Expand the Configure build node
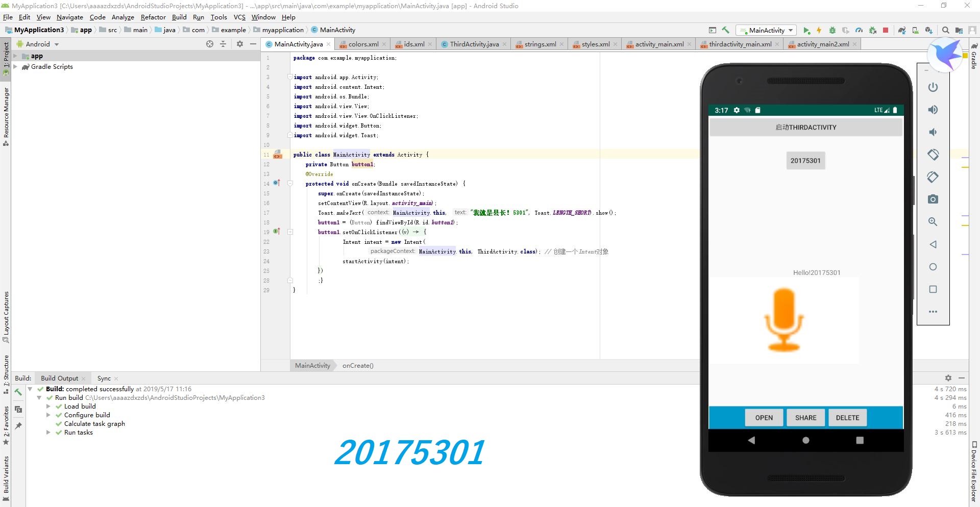 (x=48, y=415)
